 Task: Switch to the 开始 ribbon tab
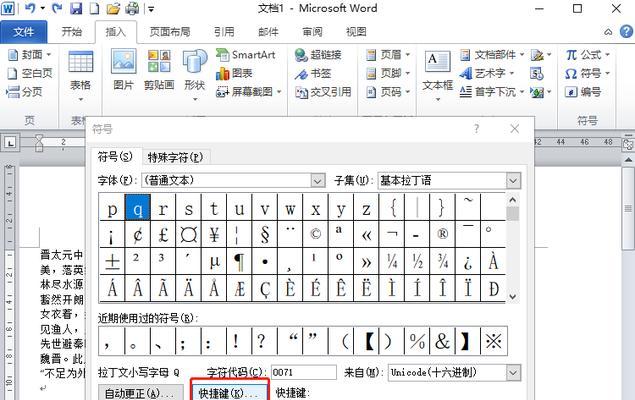click(x=72, y=32)
